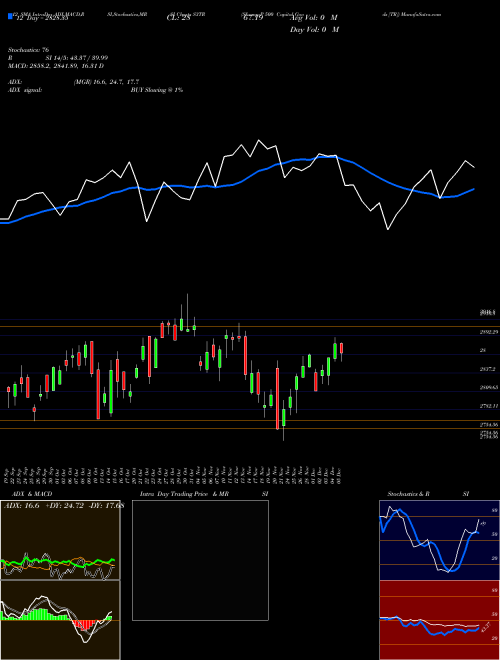This screenshot has height=660, width=500.
Task: Open the red-background RSI chart
Action: pos(439,620)
